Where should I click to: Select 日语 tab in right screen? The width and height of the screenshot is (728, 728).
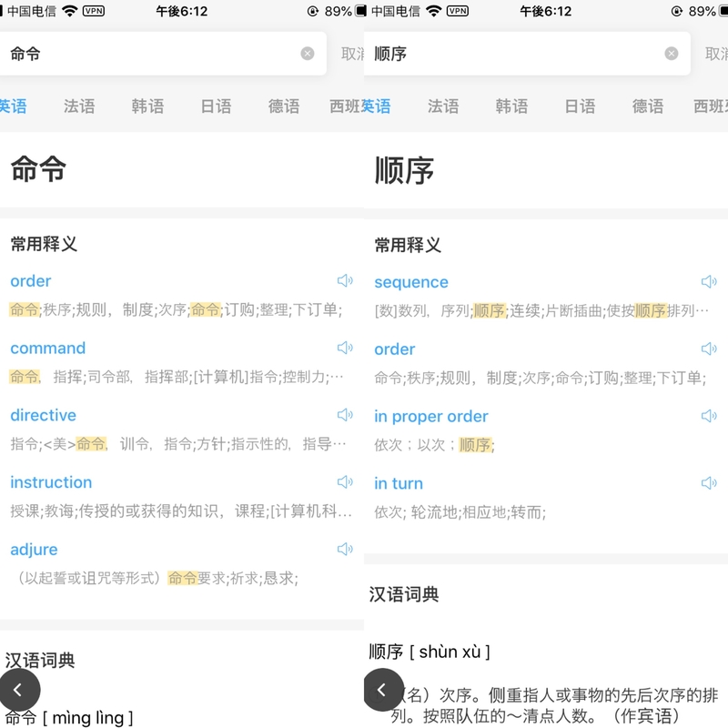coord(580,106)
